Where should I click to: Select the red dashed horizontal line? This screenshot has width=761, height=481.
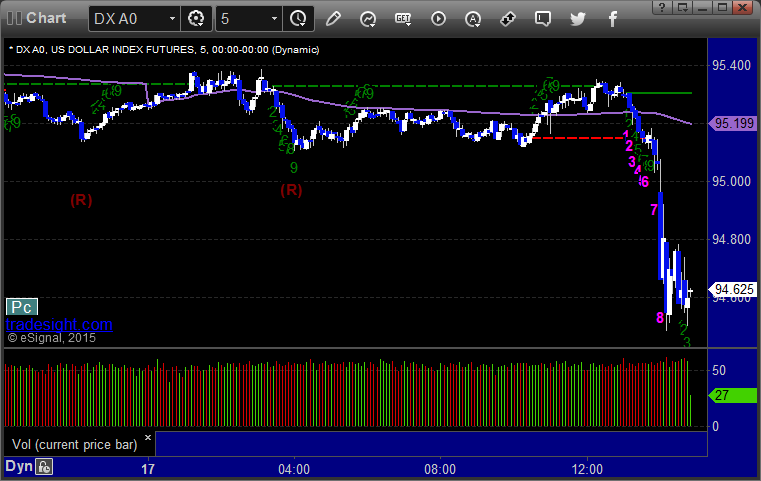click(579, 138)
